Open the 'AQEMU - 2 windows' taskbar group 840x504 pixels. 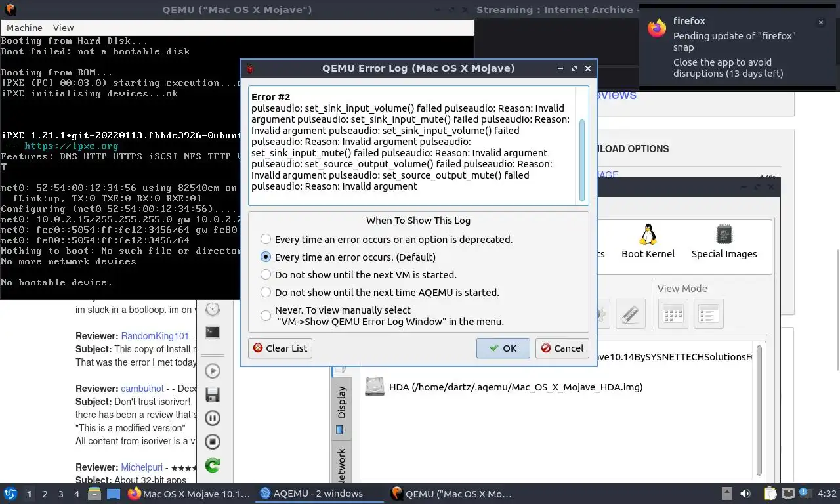[x=319, y=493]
